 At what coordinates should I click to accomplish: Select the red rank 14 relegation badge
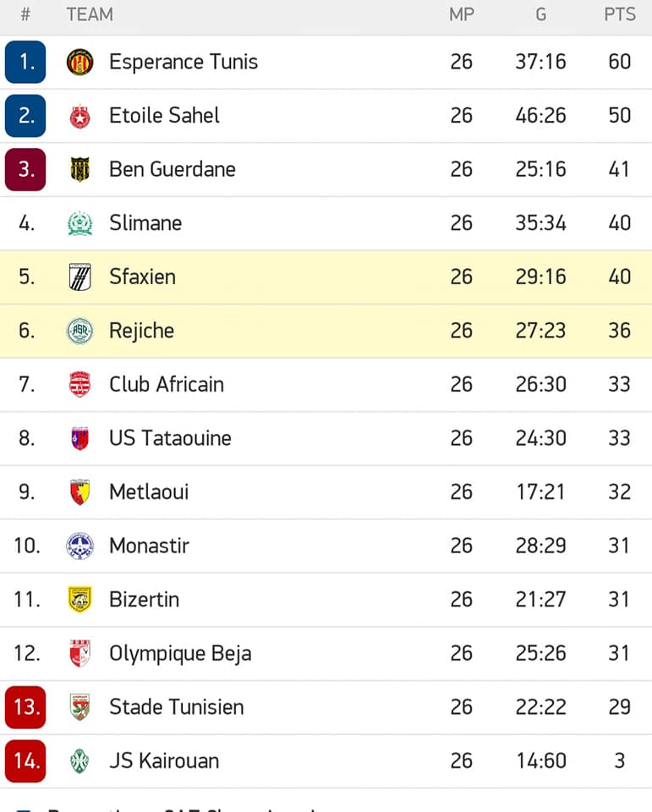(x=25, y=761)
